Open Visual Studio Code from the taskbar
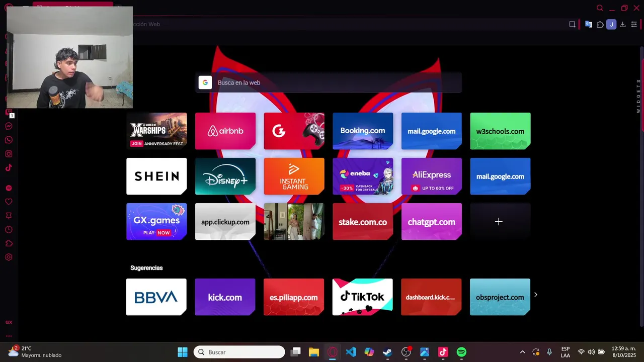 351,352
